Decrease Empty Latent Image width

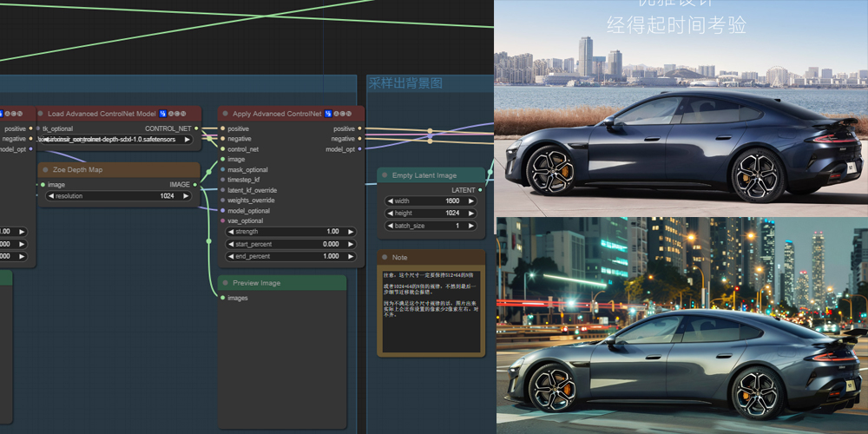click(x=389, y=201)
